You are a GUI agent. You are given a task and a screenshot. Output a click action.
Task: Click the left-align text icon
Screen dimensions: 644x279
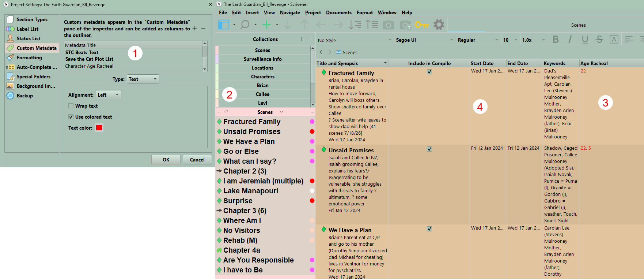tap(629, 40)
